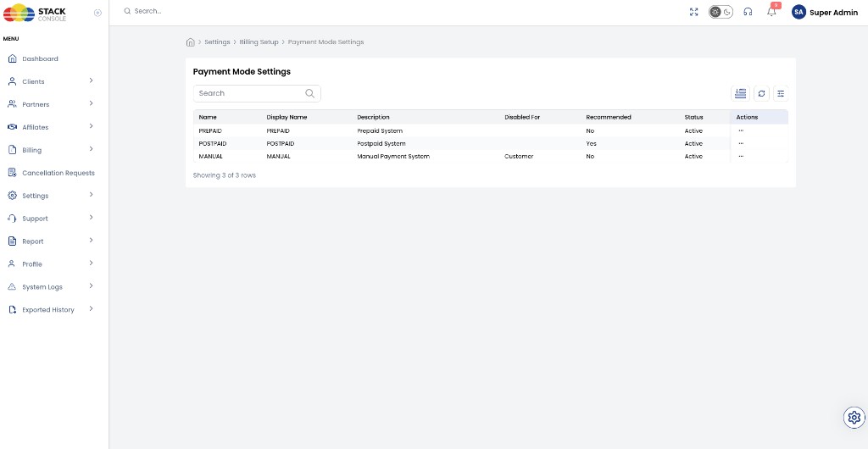Open actions menu for MANUAL row
868x449 pixels.
741,157
